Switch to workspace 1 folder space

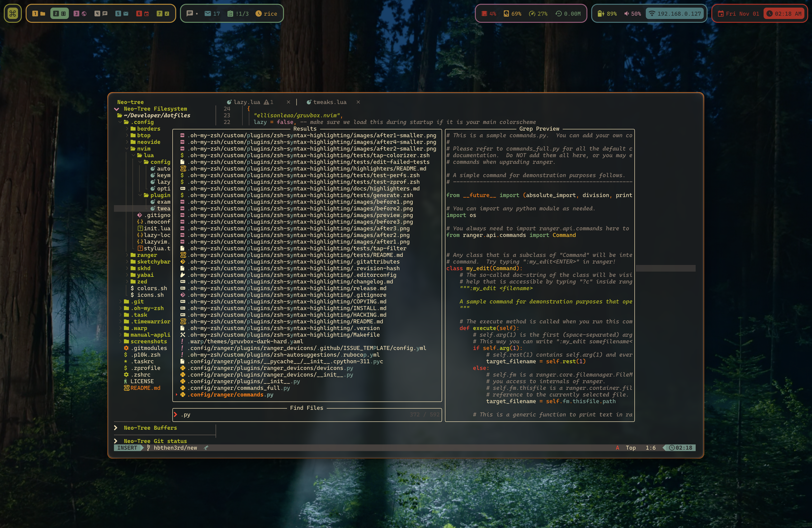click(38, 14)
